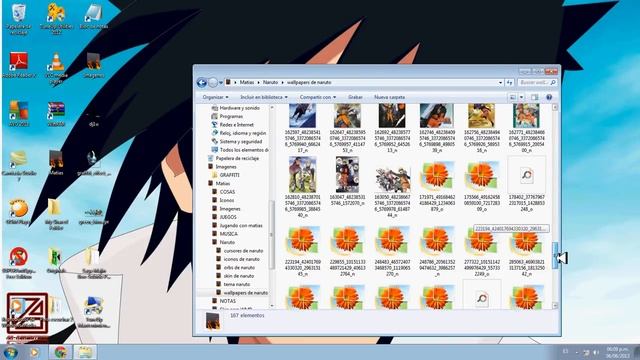The image size is (640, 360).
Task: Click the Windows Media Player taskbar icon
Action: pyautogui.click(x=35, y=352)
